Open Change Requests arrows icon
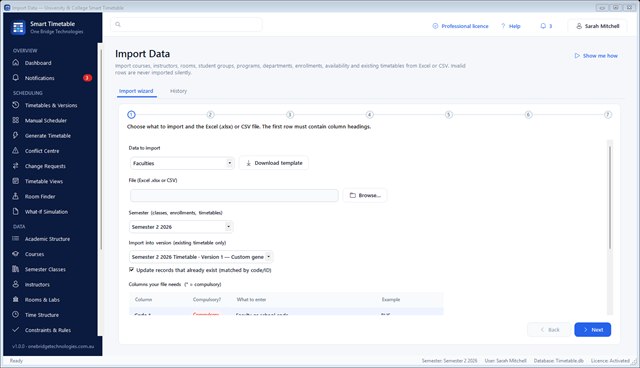 coord(16,166)
